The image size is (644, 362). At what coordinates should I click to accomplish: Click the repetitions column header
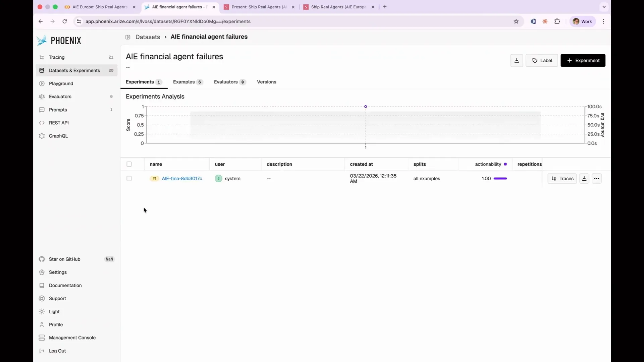click(529, 164)
